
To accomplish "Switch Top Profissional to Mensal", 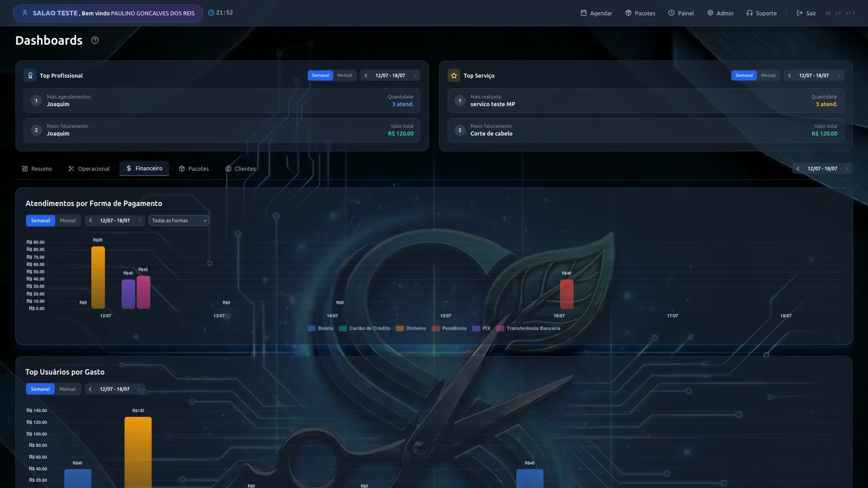I will [x=344, y=75].
